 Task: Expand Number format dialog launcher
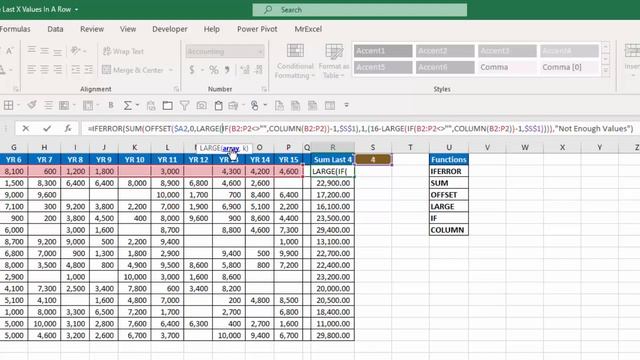click(264, 89)
